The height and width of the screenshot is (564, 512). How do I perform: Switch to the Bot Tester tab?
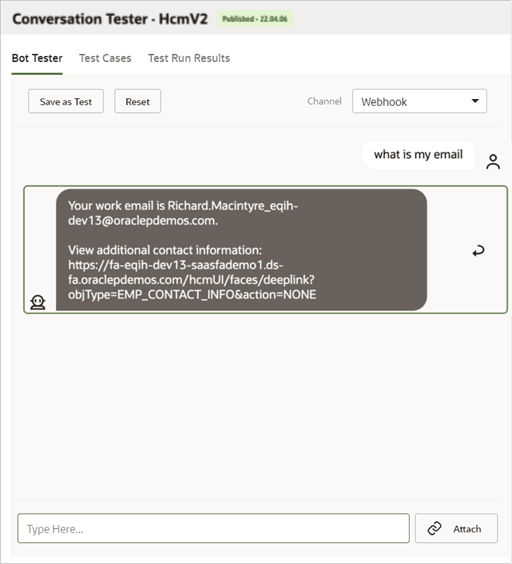click(37, 58)
